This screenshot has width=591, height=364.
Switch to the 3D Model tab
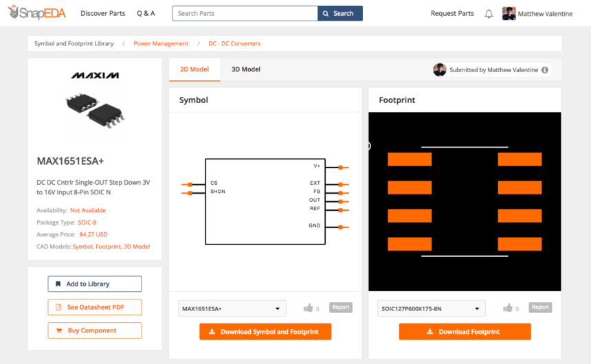pos(246,69)
